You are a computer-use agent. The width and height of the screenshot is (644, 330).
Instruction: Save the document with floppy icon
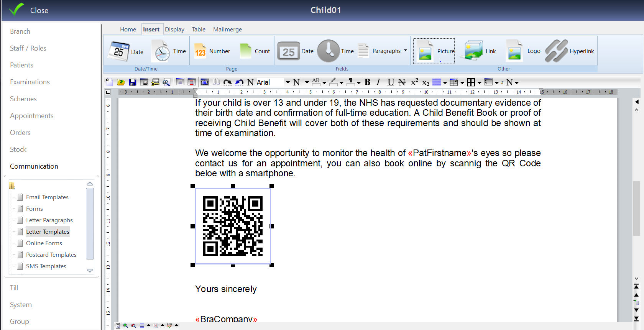click(133, 82)
